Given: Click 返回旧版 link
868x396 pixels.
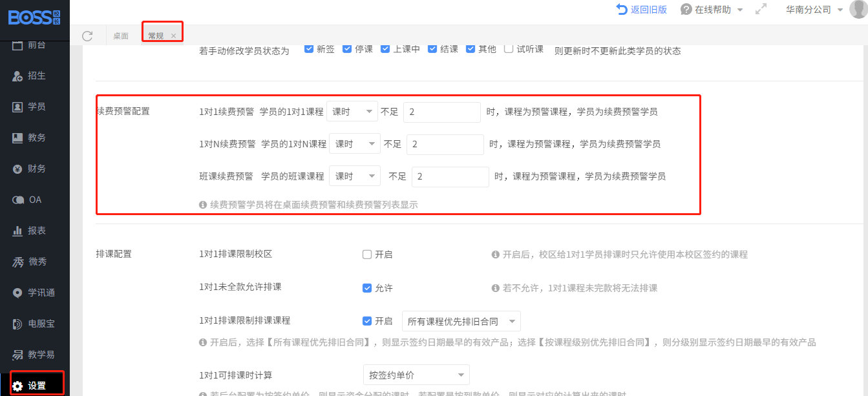Looking at the screenshot, I should [x=641, y=10].
